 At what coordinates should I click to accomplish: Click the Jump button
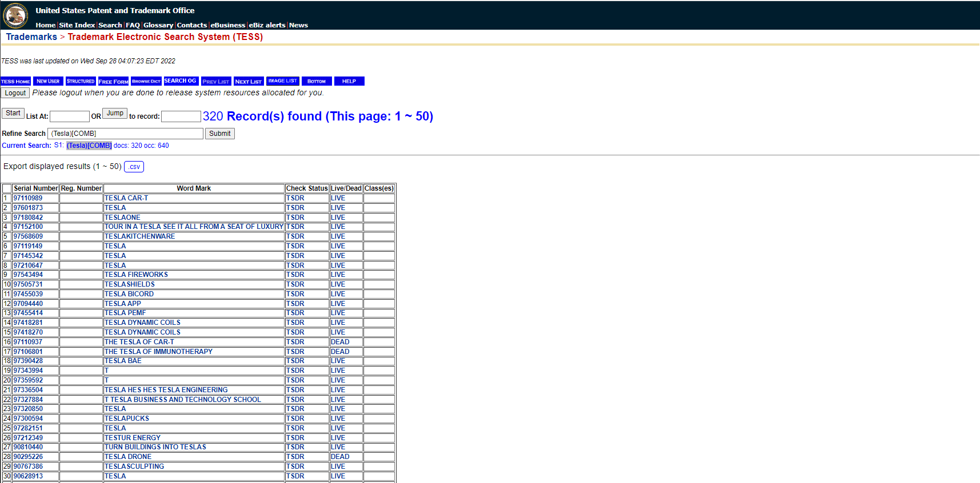tap(115, 113)
